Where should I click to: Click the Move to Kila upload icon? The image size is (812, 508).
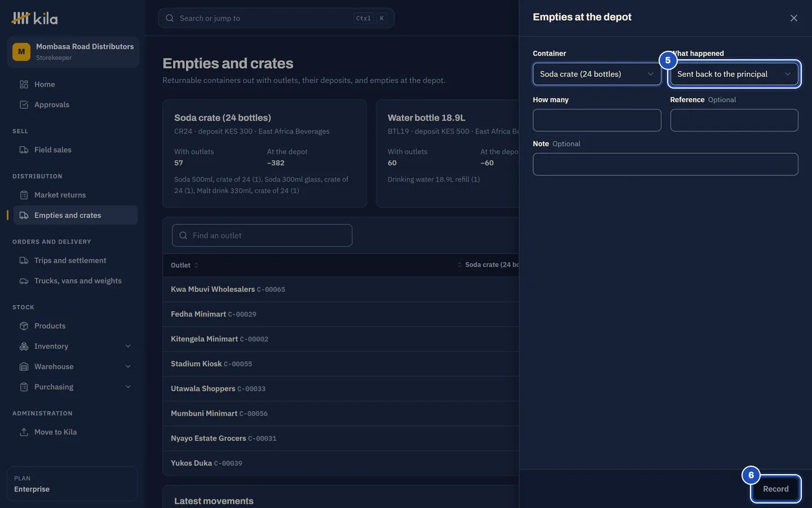click(x=24, y=432)
